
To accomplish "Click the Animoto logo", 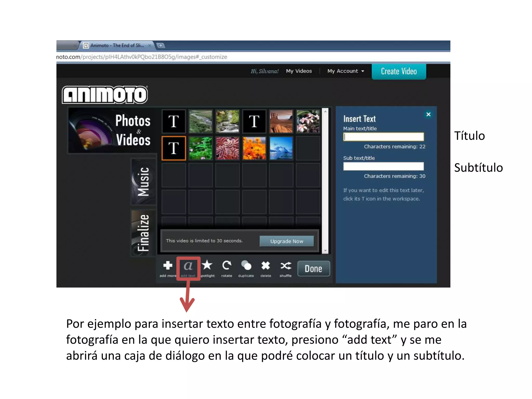I will tap(105, 95).
